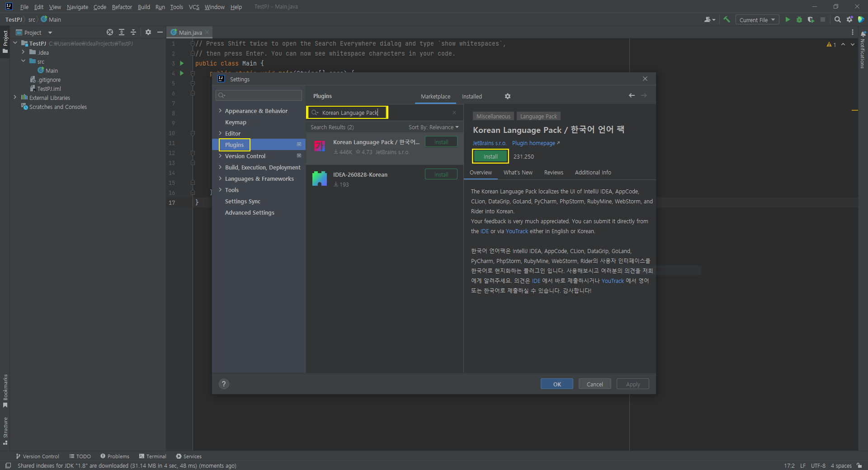This screenshot has height=470, width=868.
Task: Open the What's New tab
Action: pyautogui.click(x=518, y=173)
